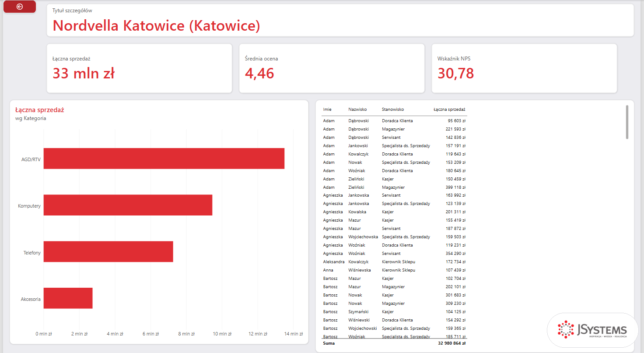644x353 pixels.
Task: Click the 14 mln zł axis tick label
Action: (x=294, y=334)
